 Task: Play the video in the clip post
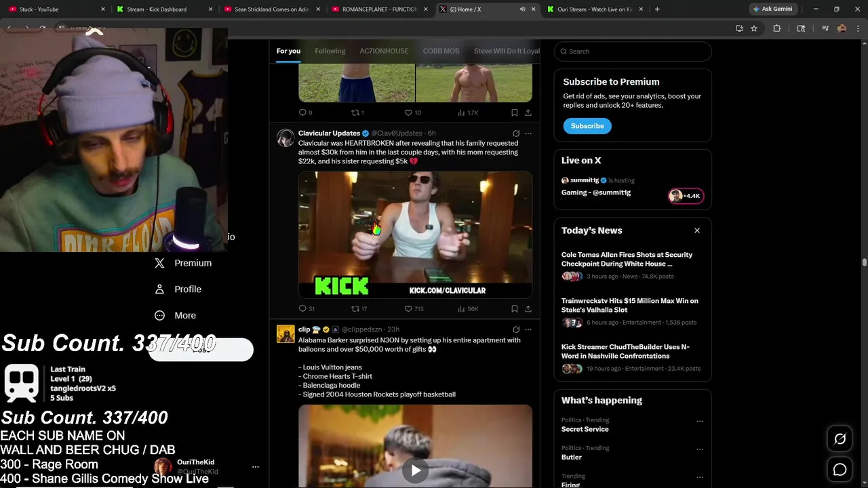[415, 470]
